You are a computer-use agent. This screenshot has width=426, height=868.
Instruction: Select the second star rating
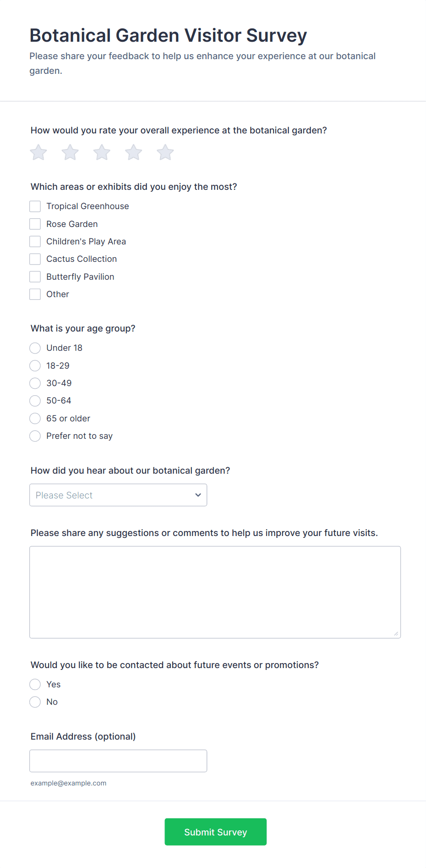click(70, 152)
